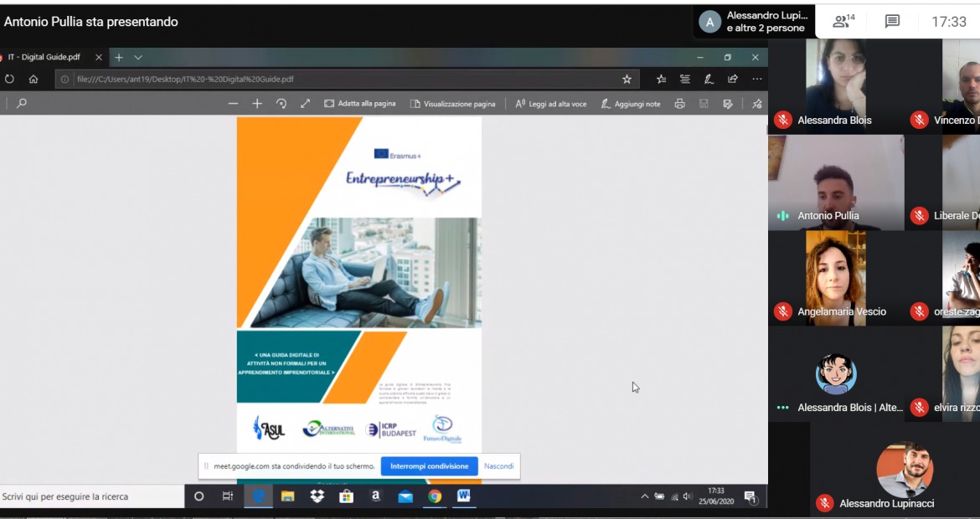Click the Windows taskbar search box

pyautogui.click(x=92, y=496)
